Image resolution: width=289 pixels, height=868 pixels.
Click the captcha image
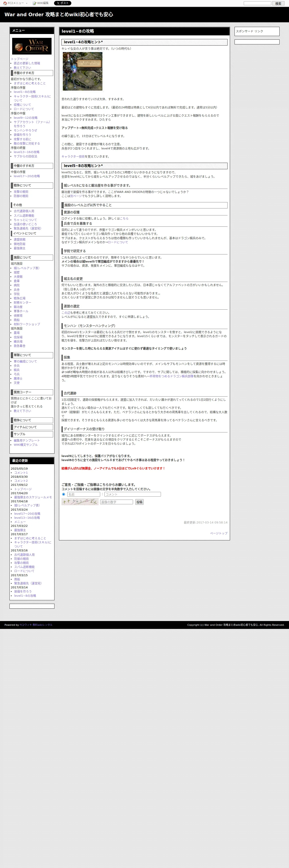point(80,502)
